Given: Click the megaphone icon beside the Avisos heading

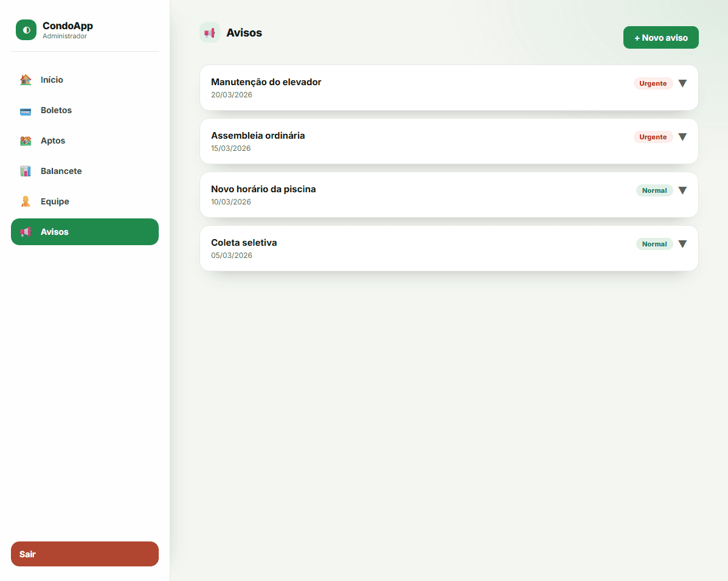Looking at the screenshot, I should click(210, 32).
